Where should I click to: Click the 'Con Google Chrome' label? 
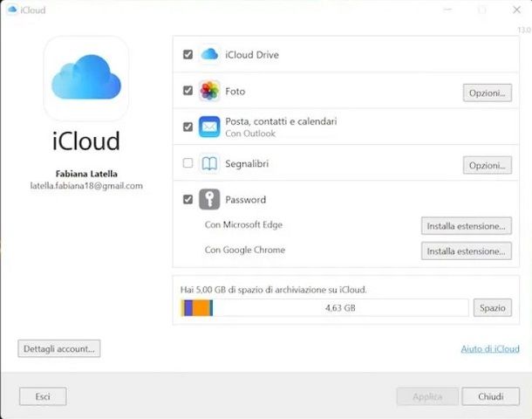click(x=244, y=250)
